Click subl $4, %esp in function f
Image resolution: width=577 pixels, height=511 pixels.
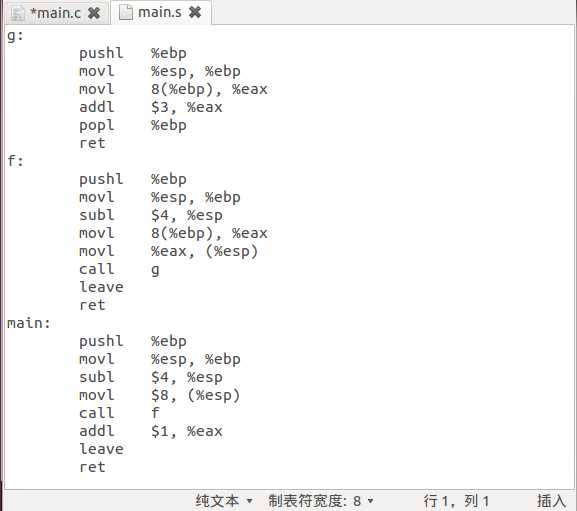tap(151, 215)
